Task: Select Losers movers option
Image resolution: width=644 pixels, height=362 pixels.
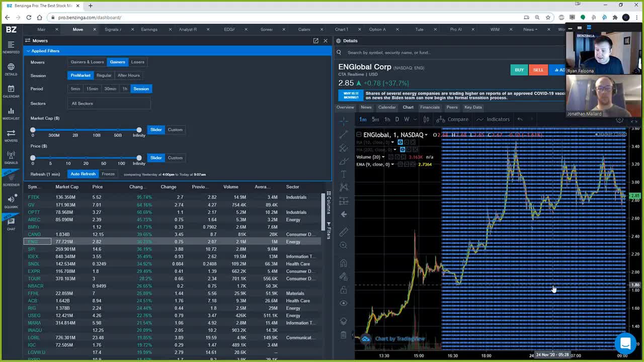Action: click(x=137, y=62)
